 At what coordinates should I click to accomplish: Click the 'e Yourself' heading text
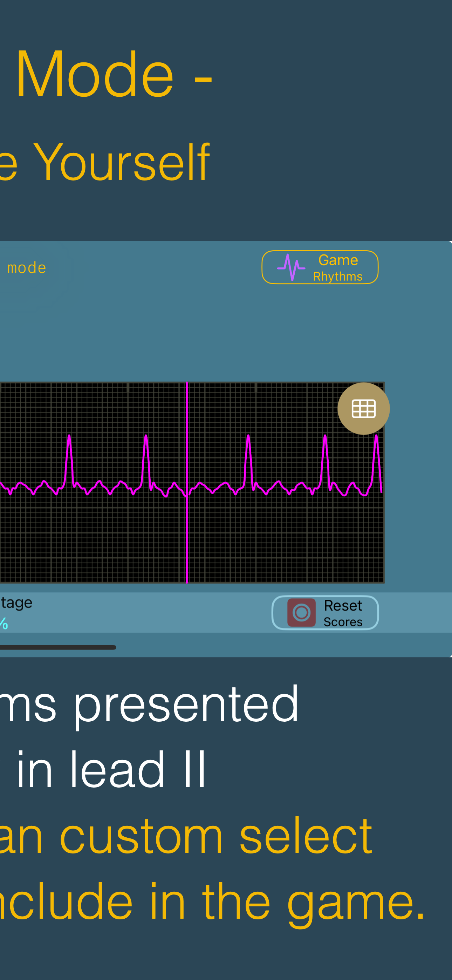(105, 162)
